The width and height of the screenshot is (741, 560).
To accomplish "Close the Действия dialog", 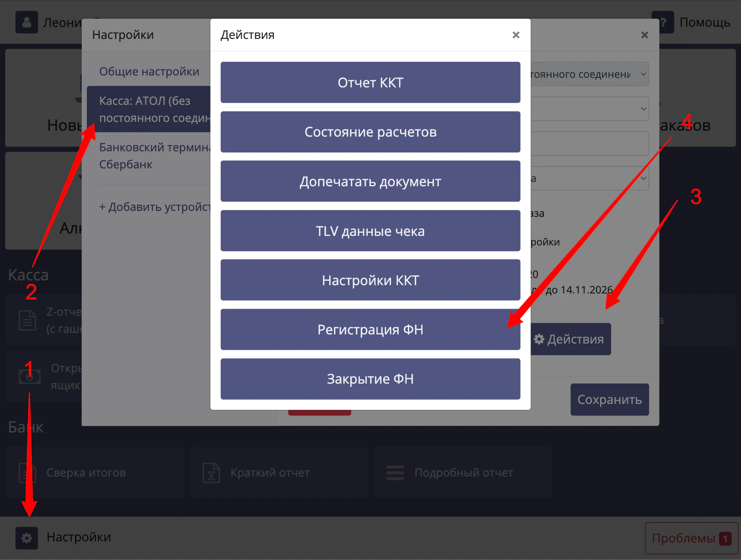I will pos(516,35).
